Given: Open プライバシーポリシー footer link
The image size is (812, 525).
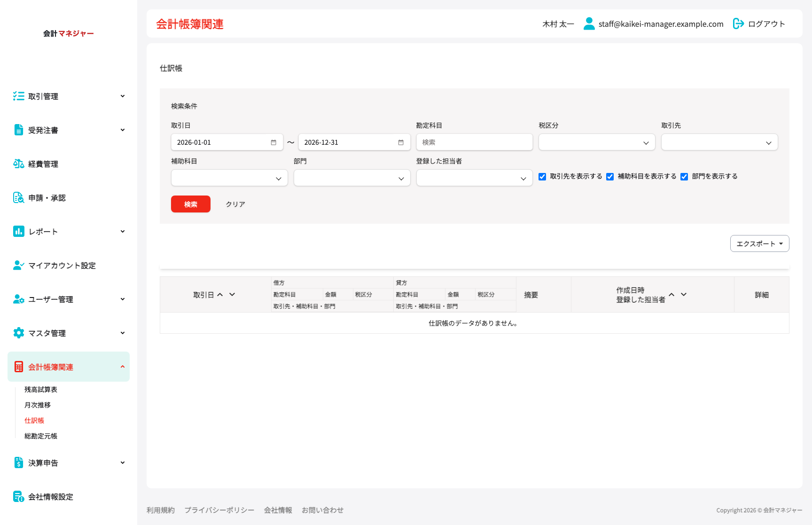Looking at the screenshot, I should pyautogui.click(x=219, y=510).
